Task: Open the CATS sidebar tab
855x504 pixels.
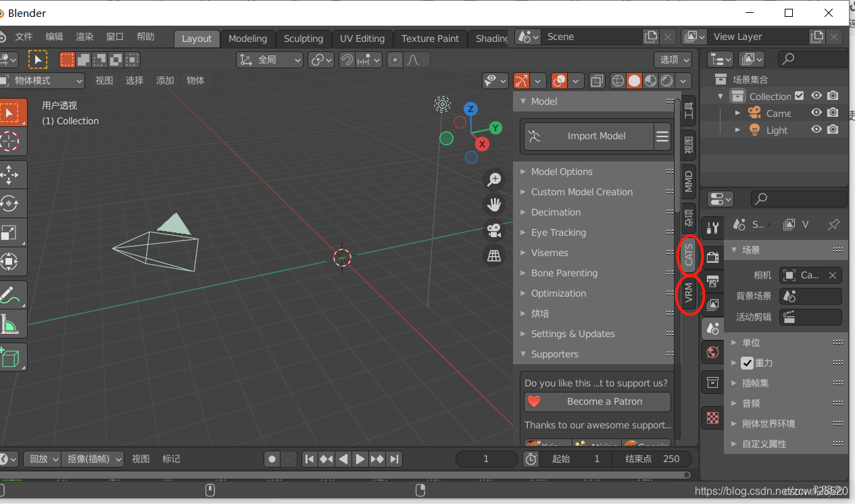Action: [x=688, y=255]
